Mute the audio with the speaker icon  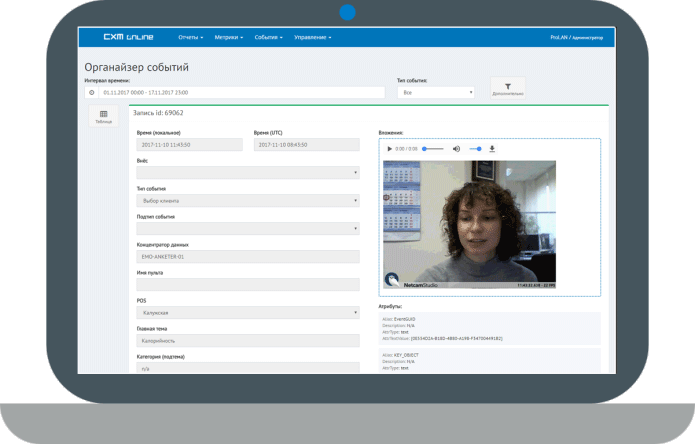456,148
